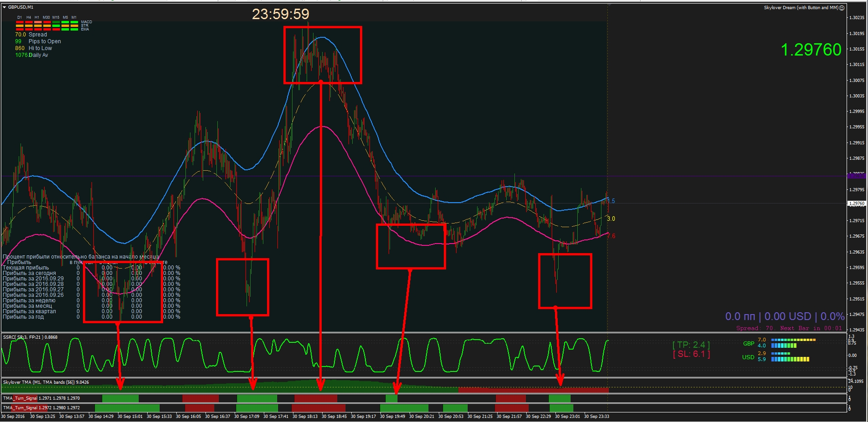Click the Прибыль за сегодня row

coord(91,273)
